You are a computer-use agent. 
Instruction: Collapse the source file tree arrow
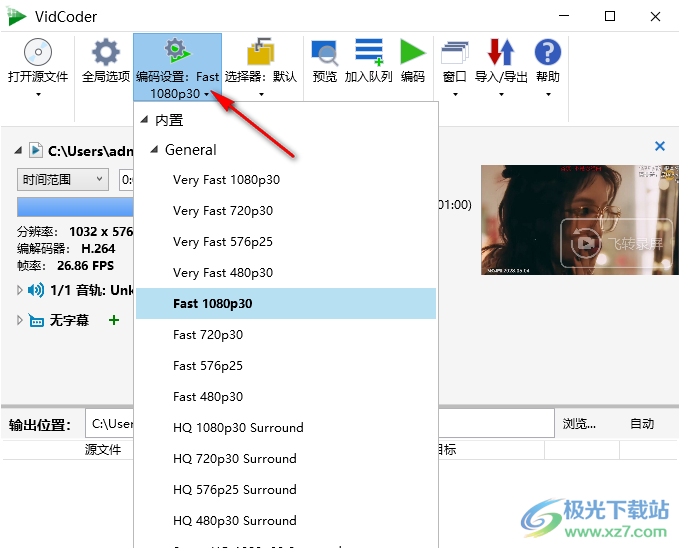[x=18, y=150]
